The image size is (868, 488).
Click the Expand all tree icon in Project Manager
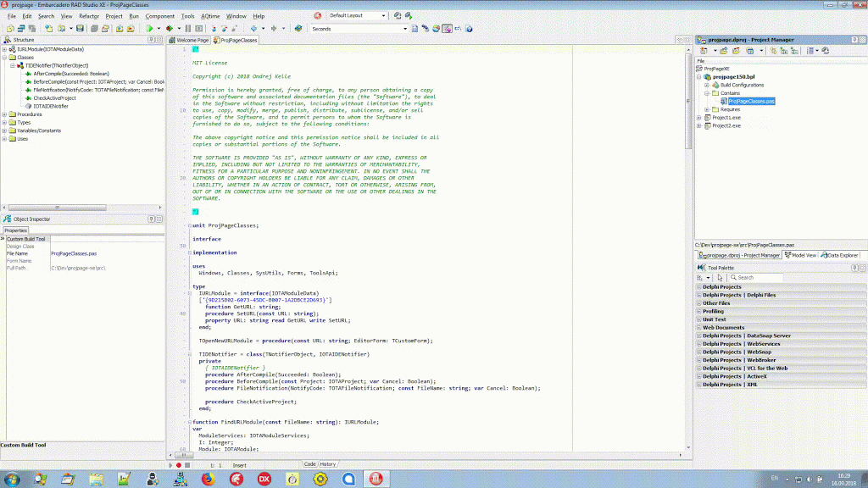click(784, 50)
